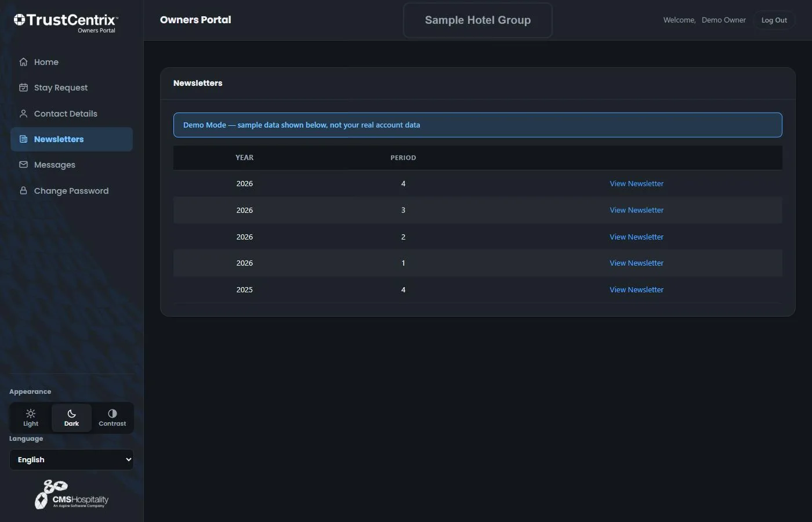The width and height of the screenshot is (812, 522).
Task: Click the Change Password lock icon
Action: coord(23,191)
